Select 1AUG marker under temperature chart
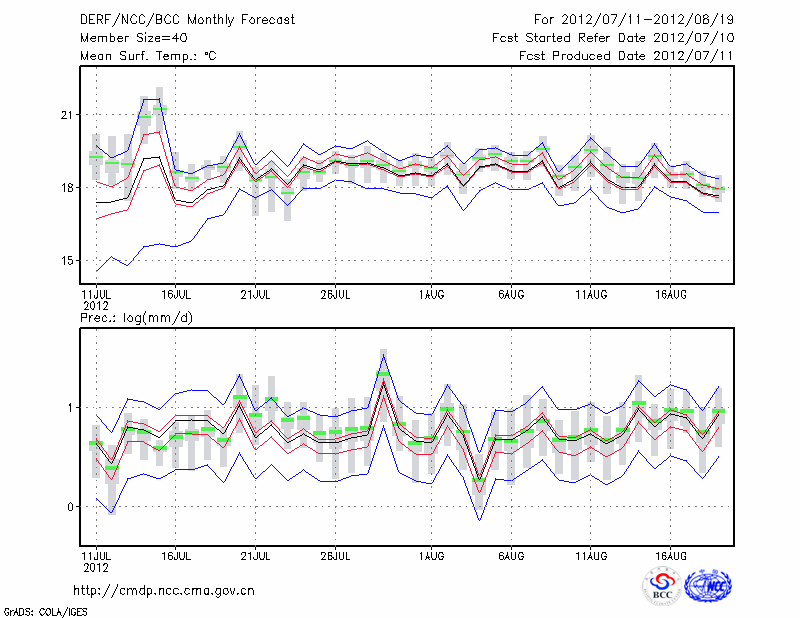The image size is (800, 618). click(x=432, y=295)
